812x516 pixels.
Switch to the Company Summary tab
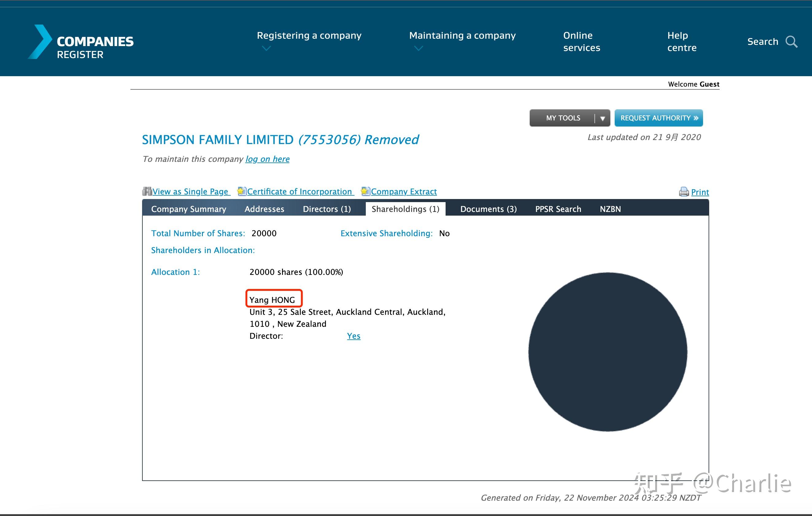(188, 209)
